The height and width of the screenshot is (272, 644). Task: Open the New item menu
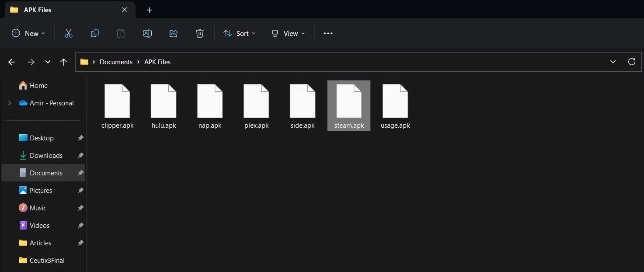(28, 33)
